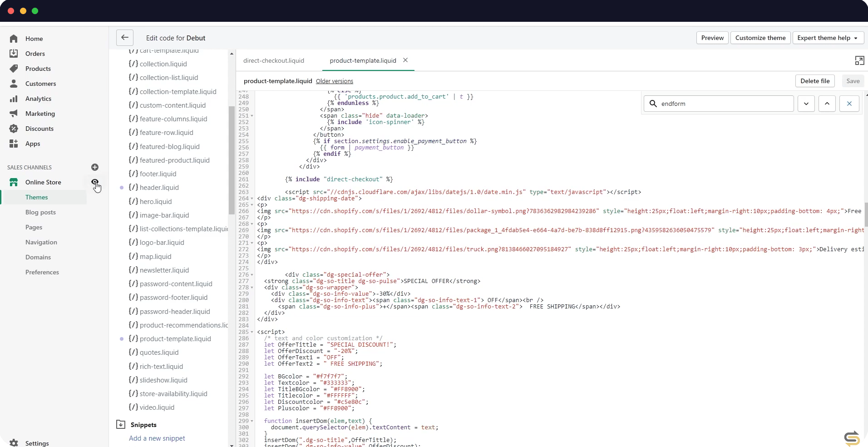Open the Apps grid icon
Image resolution: width=868 pixels, height=447 pixels.
coord(14,144)
